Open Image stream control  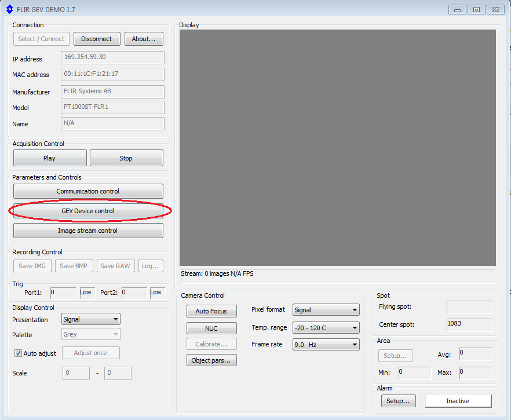(x=88, y=231)
